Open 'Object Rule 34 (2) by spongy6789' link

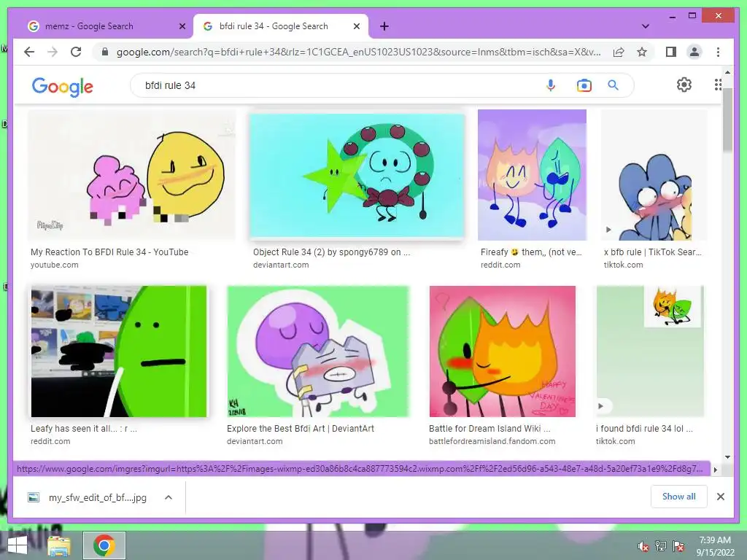coord(332,252)
